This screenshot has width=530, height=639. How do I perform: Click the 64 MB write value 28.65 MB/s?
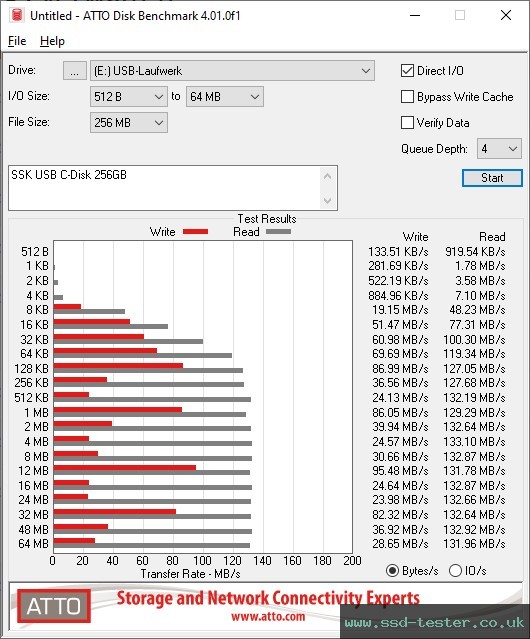click(x=400, y=544)
